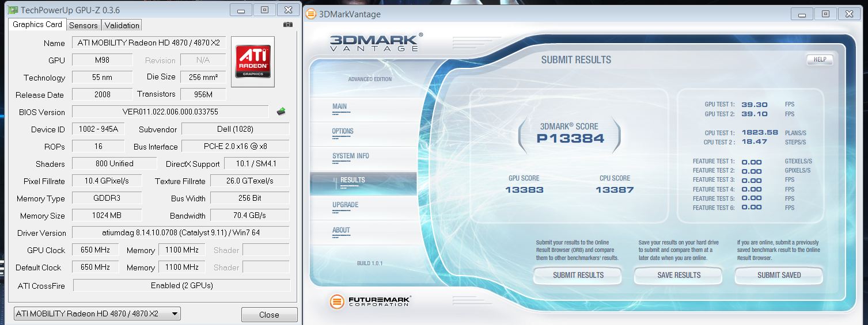This screenshot has width=868, height=325.
Task: Click the Texture Fillrate field
Action: [x=250, y=181]
